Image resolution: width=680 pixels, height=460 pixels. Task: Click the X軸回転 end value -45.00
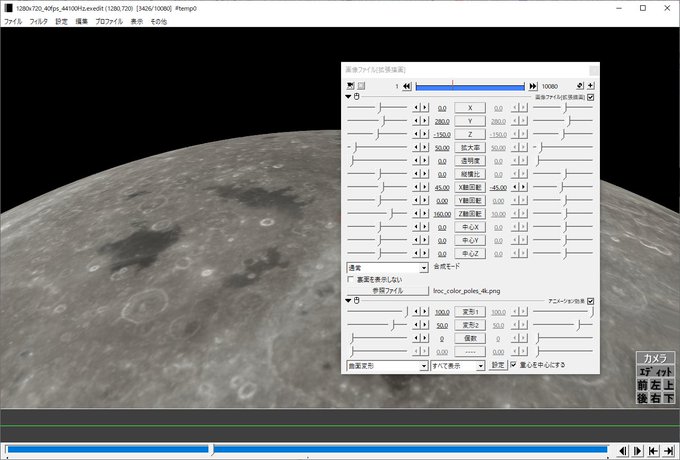(498, 188)
